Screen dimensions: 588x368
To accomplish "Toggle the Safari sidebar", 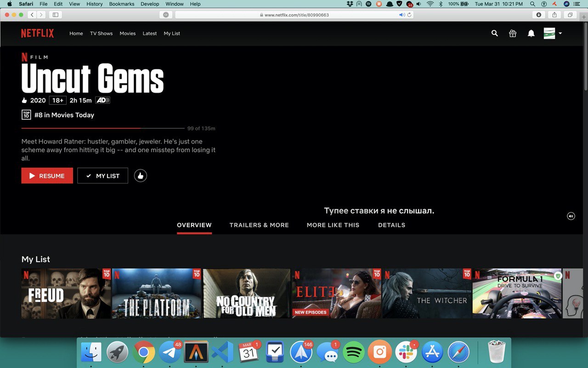I will 56,15.
